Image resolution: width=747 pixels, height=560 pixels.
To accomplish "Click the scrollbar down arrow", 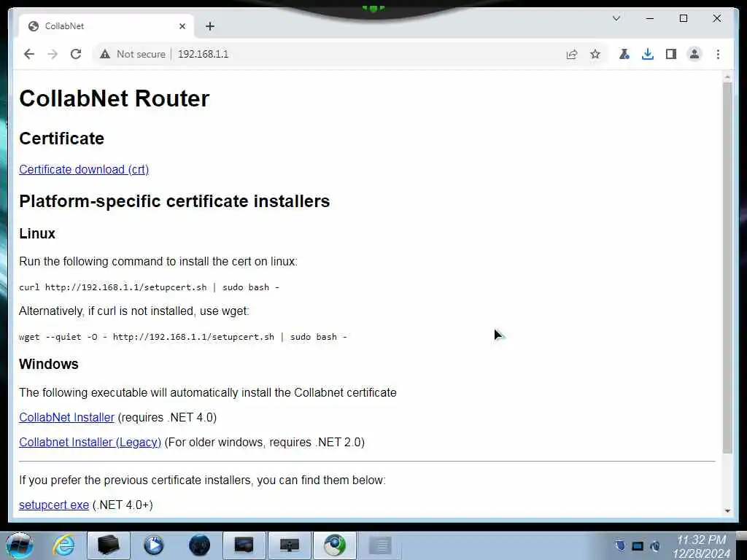I will 727,511.
